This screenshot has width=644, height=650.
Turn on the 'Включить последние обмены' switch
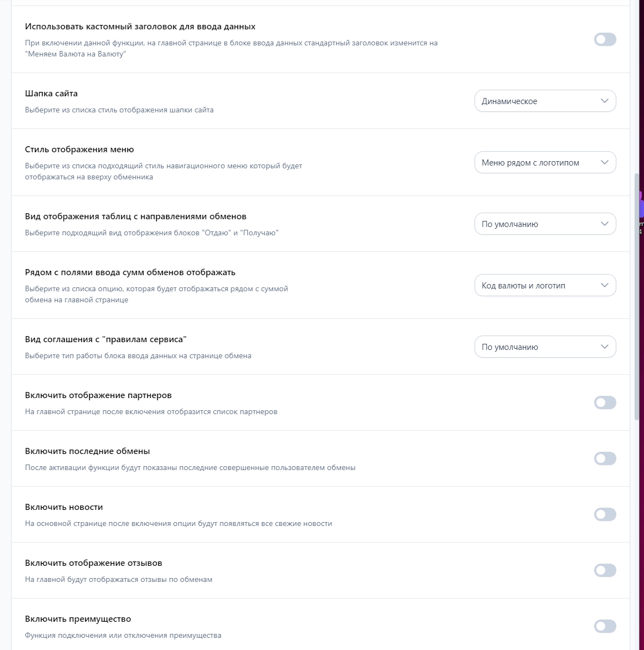click(605, 458)
